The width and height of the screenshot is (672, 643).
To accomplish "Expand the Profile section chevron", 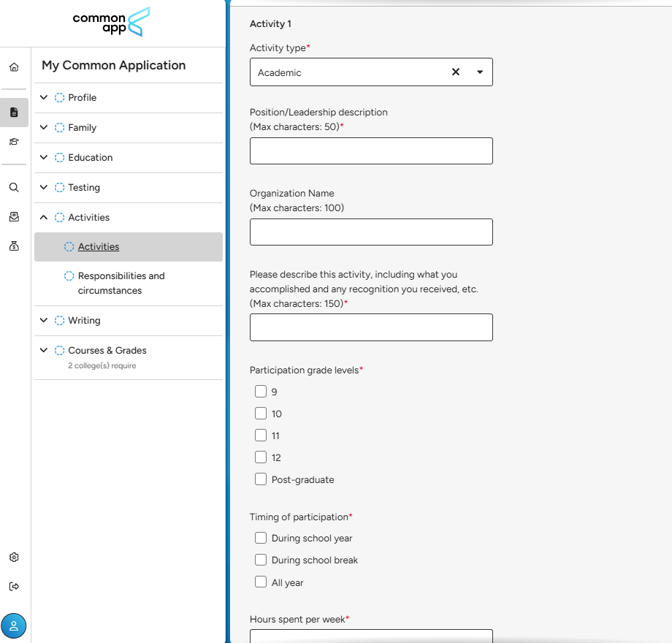I will tap(44, 97).
